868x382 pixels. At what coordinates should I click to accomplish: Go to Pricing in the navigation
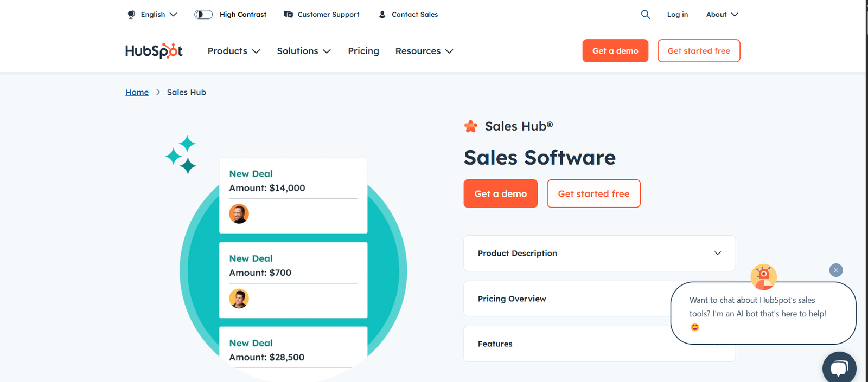click(363, 51)
